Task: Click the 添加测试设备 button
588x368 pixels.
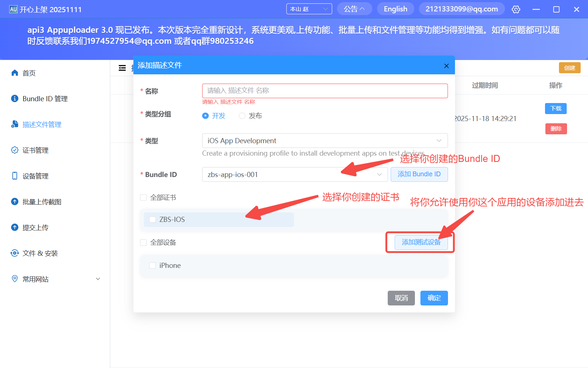Action: (x=420, y=243)
